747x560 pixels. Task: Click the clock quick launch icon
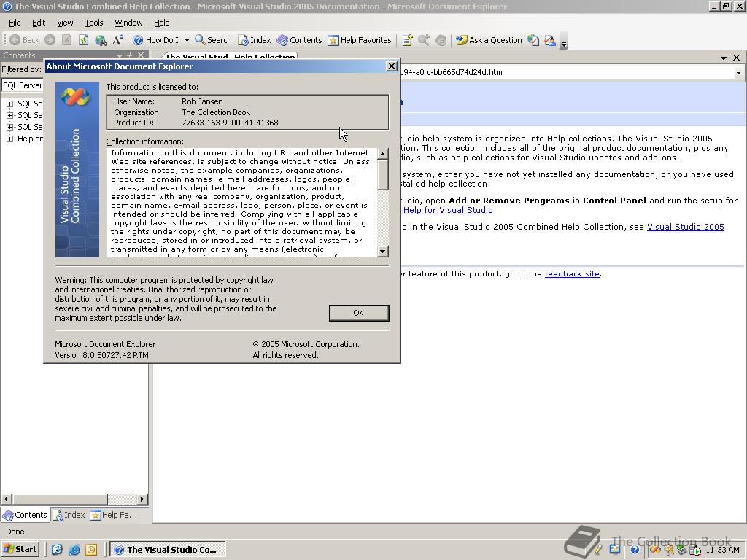coord(91,550)
